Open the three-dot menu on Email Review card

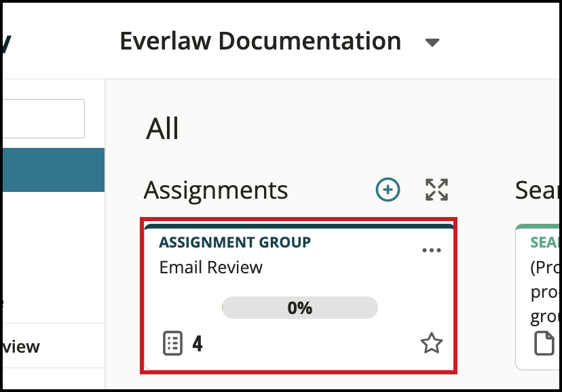pos(432,250)
